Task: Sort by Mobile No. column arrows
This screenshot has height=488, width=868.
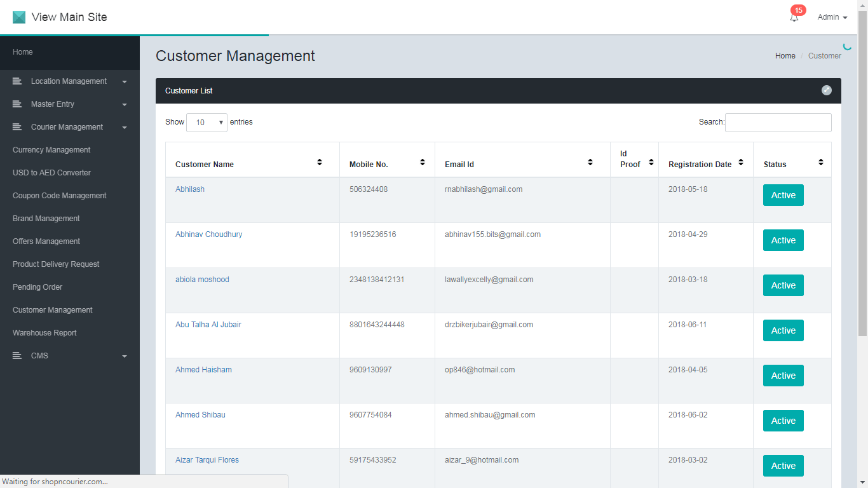Action: click(423, 163)
